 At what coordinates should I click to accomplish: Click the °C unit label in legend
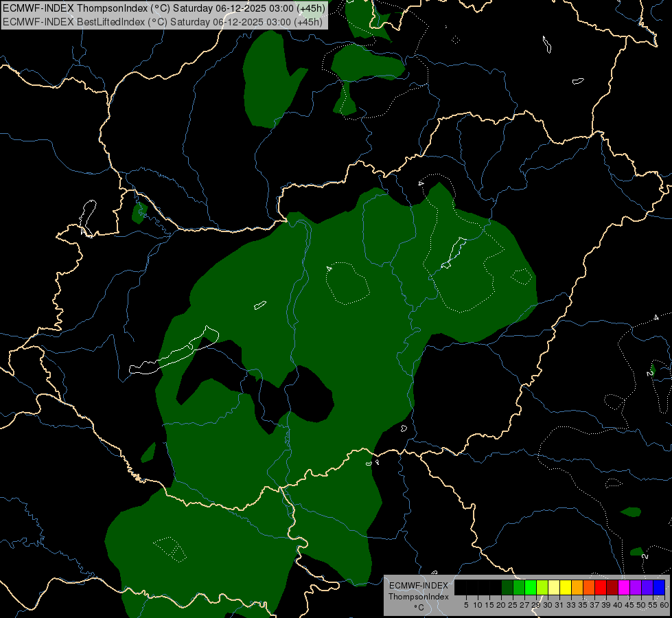[x=419, y=608]
